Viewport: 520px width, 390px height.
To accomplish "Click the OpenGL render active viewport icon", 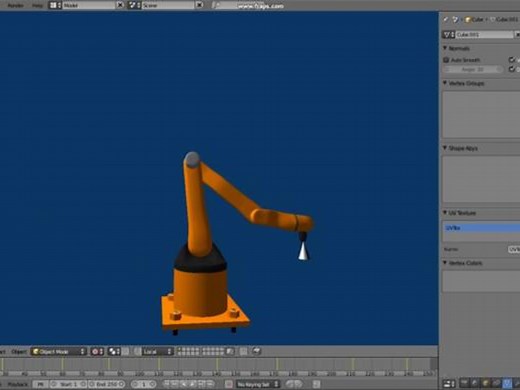I will (x=256, y=351).
